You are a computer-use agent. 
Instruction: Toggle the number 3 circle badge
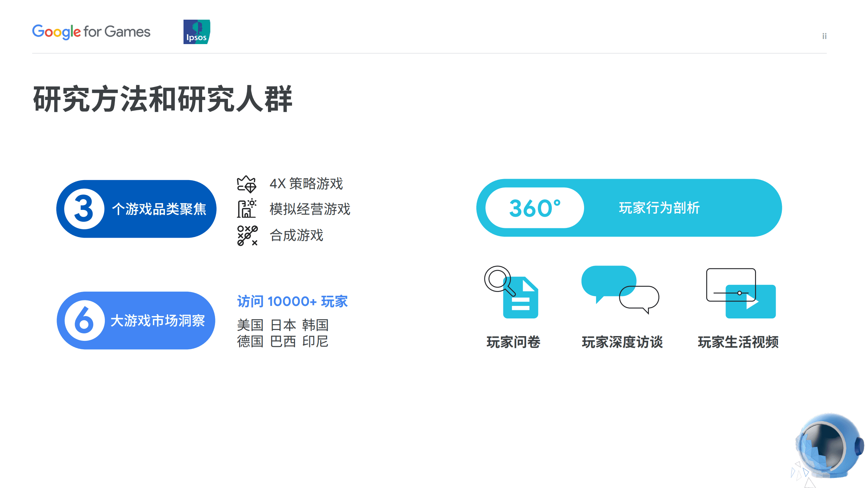(x=84, y=208)
